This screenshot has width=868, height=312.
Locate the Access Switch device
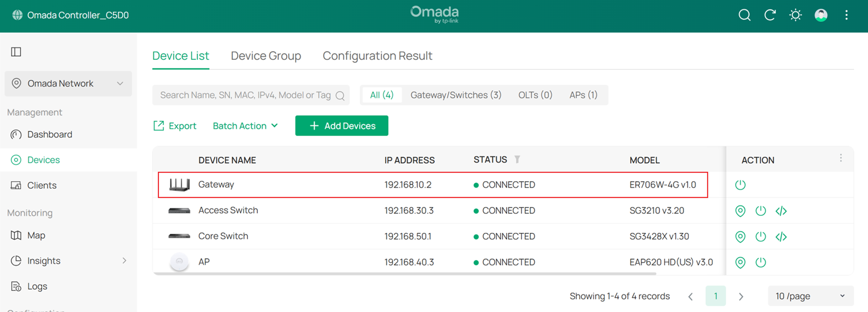click(x=740, y=211)
